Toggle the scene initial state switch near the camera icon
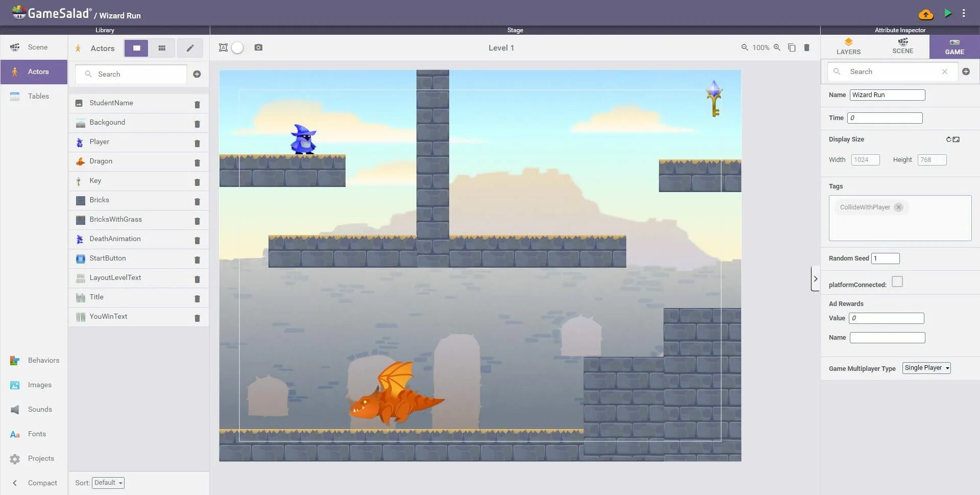The height and width of the screenshot is (495, 980). pyautogui.click(x=238, y=47)
